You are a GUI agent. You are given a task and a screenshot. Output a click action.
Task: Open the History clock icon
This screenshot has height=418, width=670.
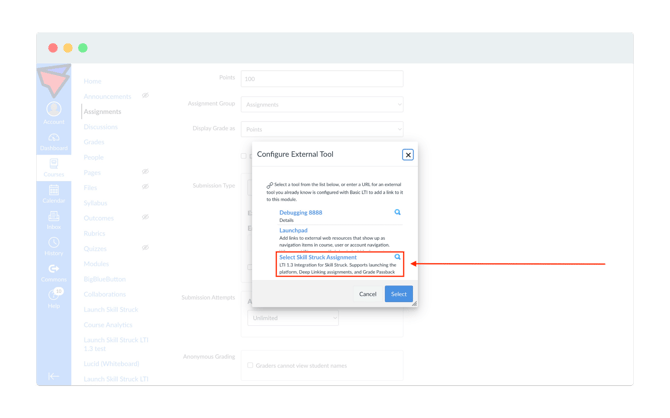coord(54,242)
